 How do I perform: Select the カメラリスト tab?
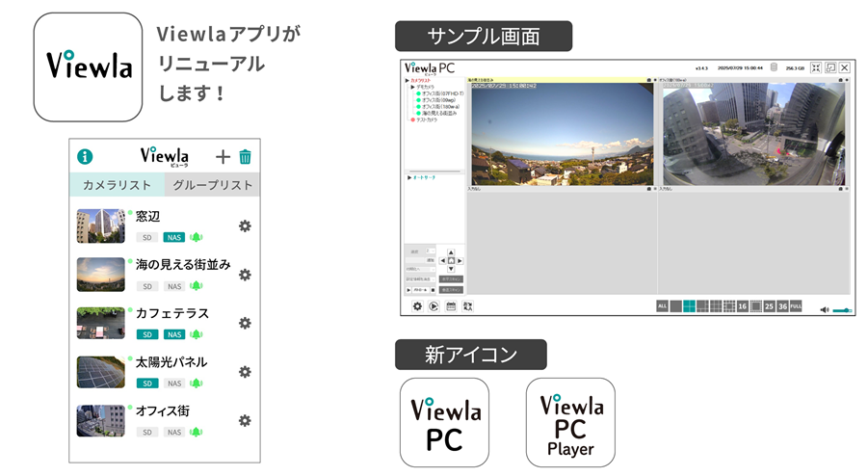pos(116,185)
